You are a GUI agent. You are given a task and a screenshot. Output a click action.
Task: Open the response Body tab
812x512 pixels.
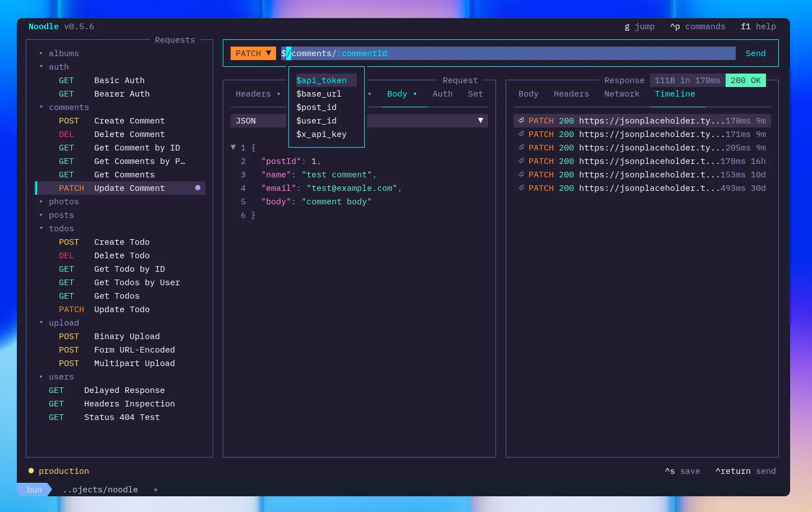pyautogui.click(x=529, y=94)
